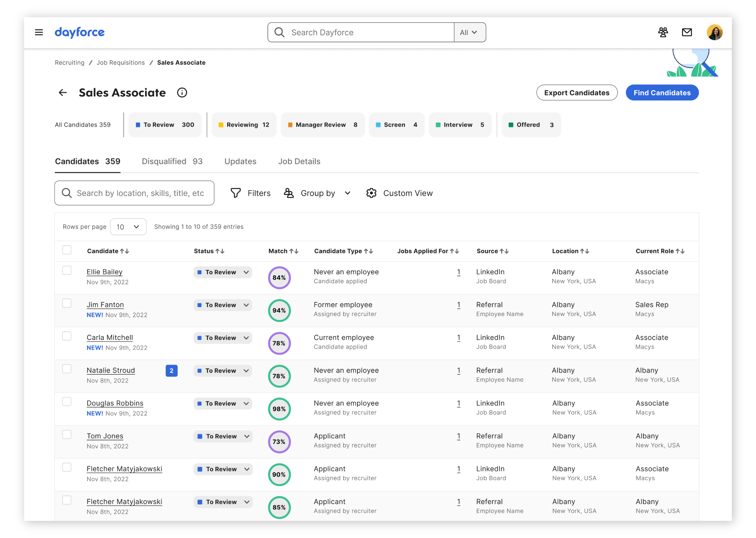The image size is (756, 538).
Task: Click the back arrow beside Sales Associate
Action: point(63,93)
